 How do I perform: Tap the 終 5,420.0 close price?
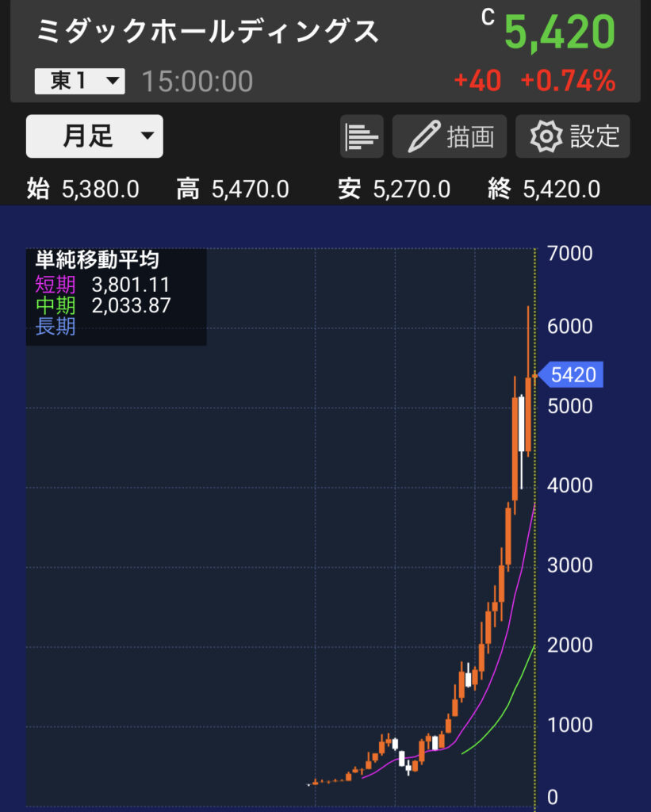tap(544, 189)
